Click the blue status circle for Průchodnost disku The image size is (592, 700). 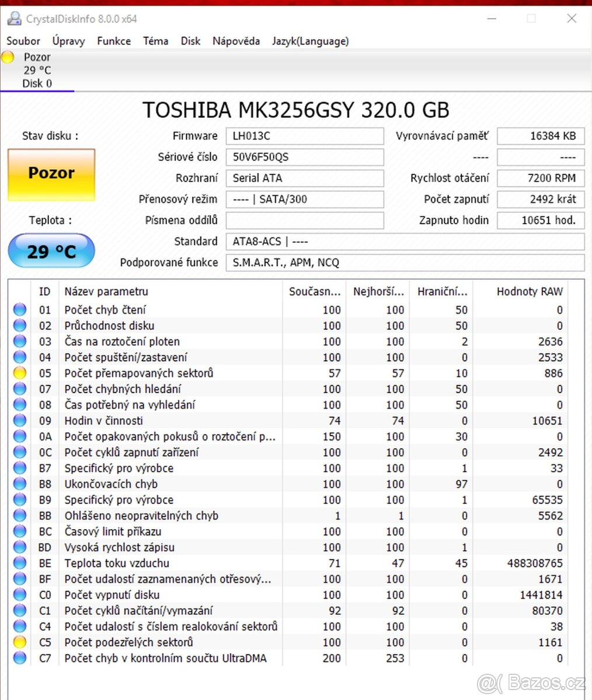click(19, 325)
